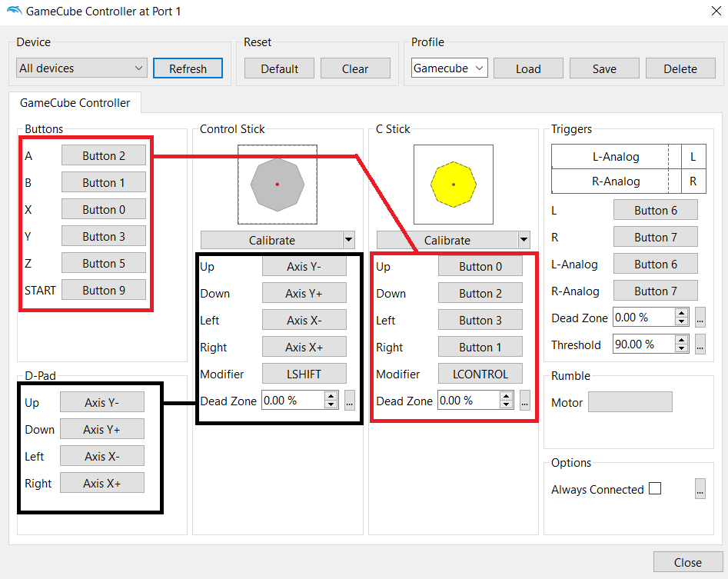Click the Threshold 90.00 % input field

pos(643,344)
